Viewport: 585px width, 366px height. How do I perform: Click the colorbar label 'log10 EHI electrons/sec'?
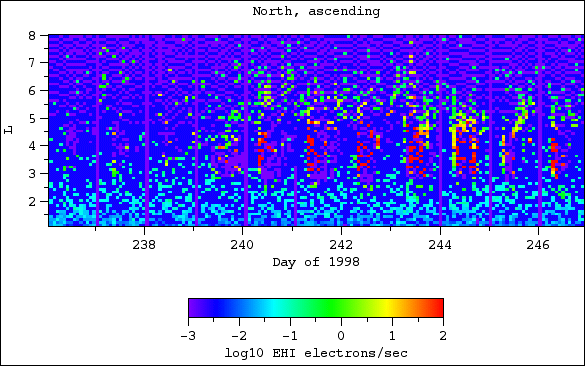pos(316,353)
